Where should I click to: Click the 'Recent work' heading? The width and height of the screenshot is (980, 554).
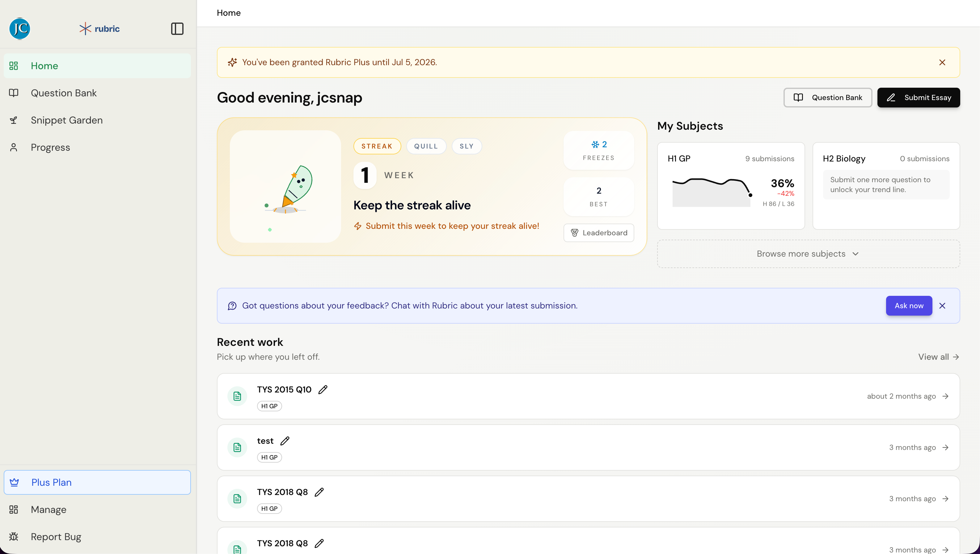(x=250, y=342)
